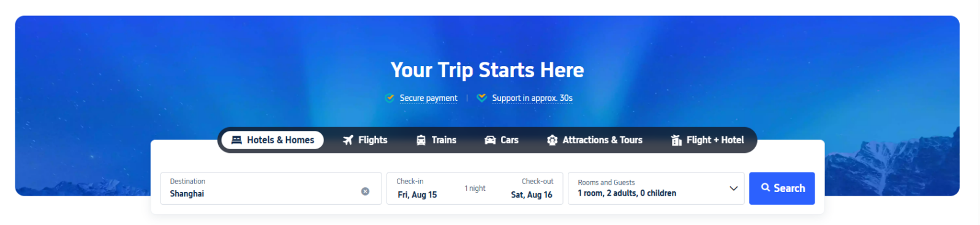Click the Destination field showing Shanghai
This screenshot has width=980, height=225.
pyautogui.click(x=271, y=188)
